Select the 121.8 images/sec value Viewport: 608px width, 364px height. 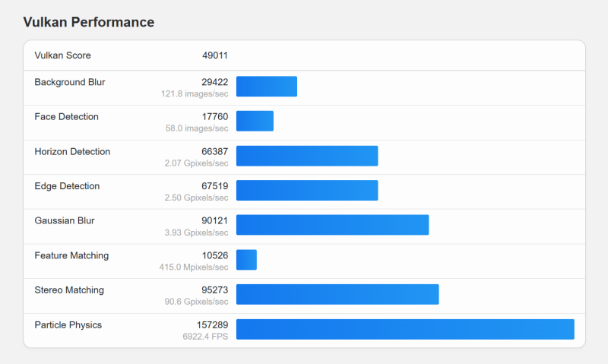coord(195,93)
